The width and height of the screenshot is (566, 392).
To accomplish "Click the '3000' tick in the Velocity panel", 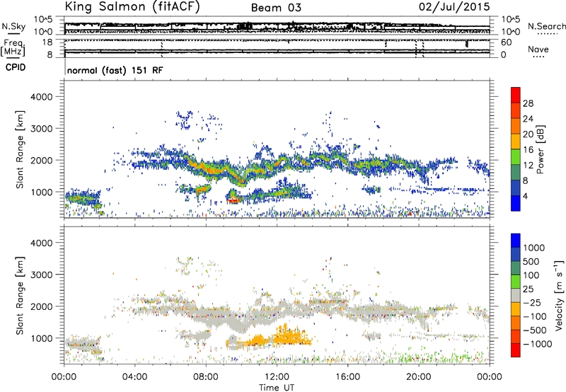I will tap(42, 275).
